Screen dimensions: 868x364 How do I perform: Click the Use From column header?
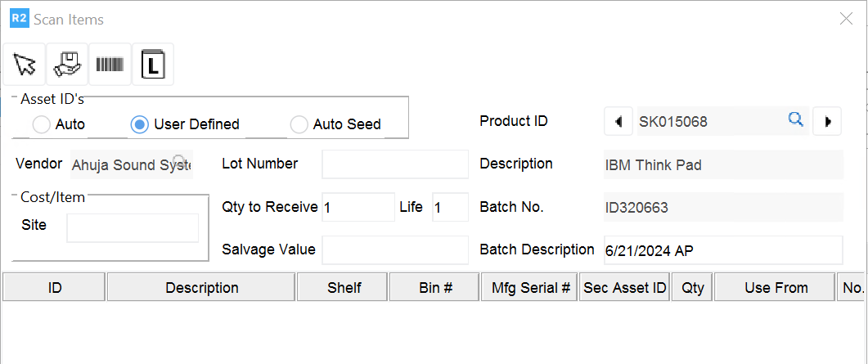(776, 287)
